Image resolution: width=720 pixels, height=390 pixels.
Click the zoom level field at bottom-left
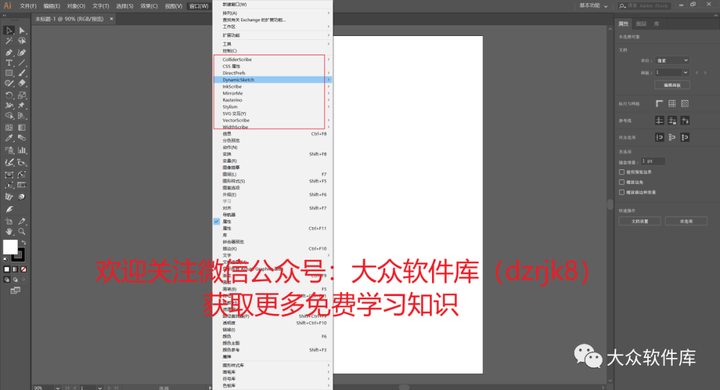(x=44, y=388)
